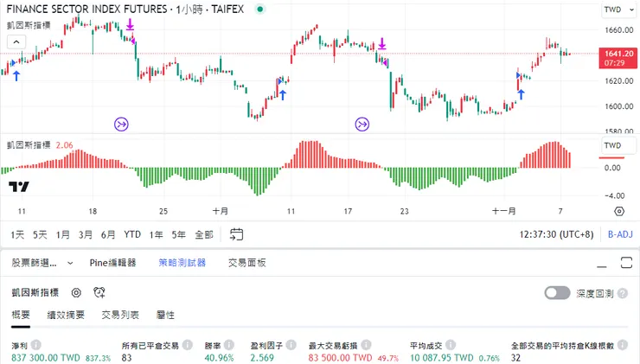Open the 交易列表 tab

coord(120,315)
